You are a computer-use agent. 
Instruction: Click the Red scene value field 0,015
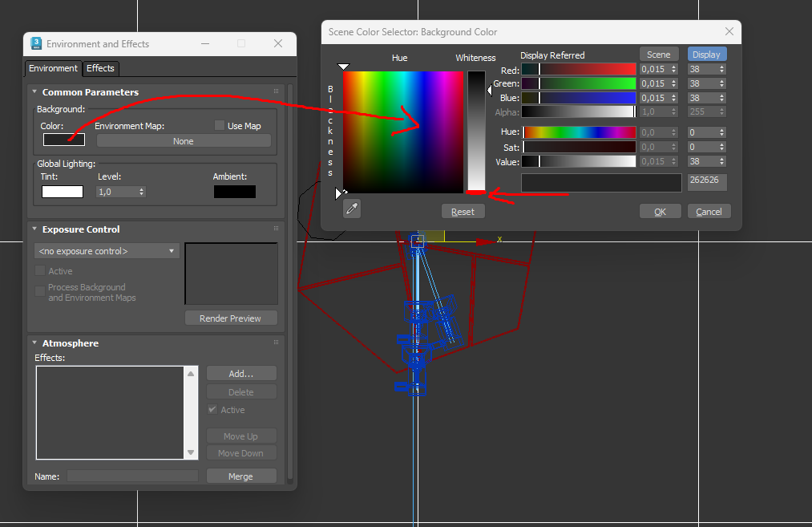point(654,69)
